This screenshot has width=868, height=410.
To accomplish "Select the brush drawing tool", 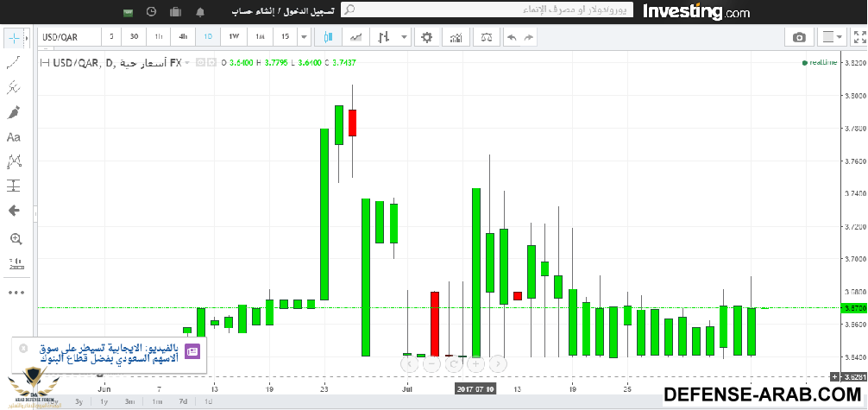I will point(14,113).
